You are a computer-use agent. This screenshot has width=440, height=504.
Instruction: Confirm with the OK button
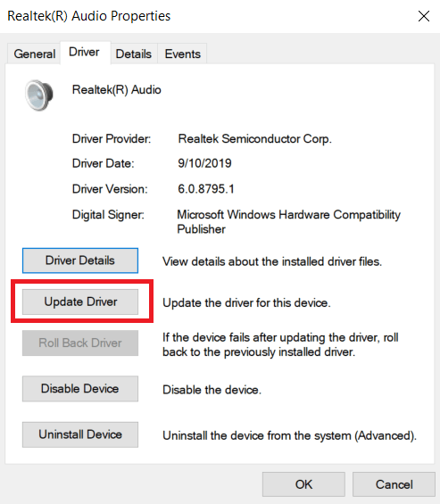(x=303, y=484)
